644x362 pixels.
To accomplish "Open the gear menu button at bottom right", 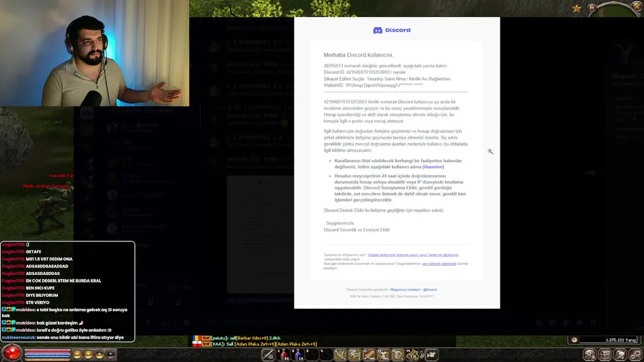I will click(635, 354).
